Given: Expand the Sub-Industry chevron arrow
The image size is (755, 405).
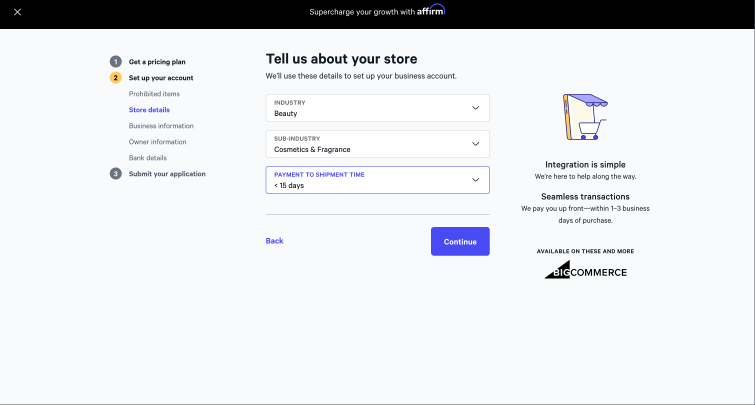Looking at the screenshot, I should [x=475, y=144].
